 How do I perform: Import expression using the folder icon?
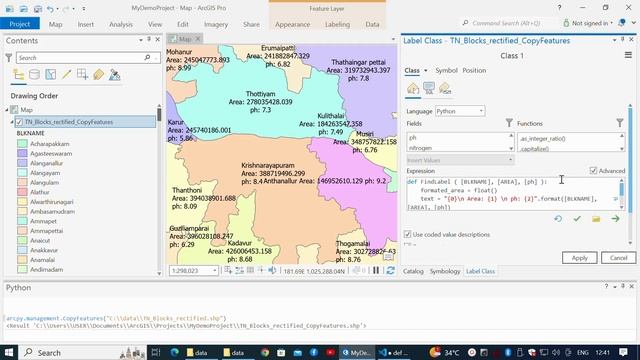[x=596, y=219]
